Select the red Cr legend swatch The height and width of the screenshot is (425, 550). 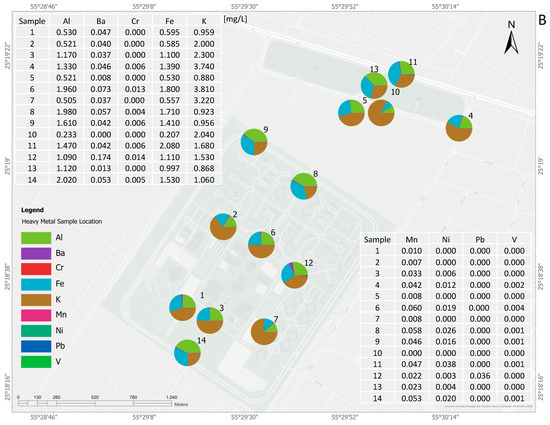point(36,269)
